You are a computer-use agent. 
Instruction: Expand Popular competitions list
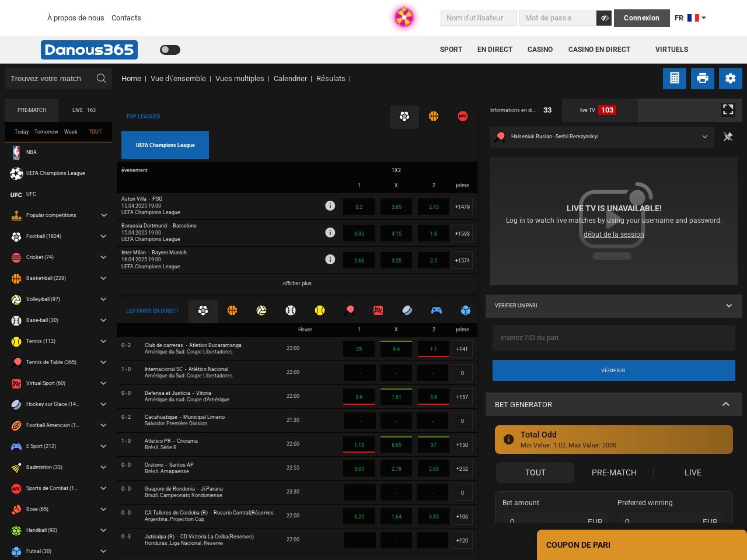103,215
